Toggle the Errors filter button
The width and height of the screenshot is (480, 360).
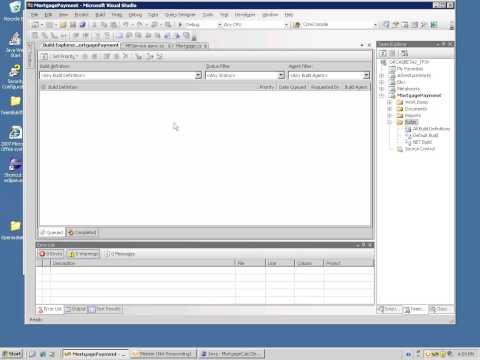[51, 254]
